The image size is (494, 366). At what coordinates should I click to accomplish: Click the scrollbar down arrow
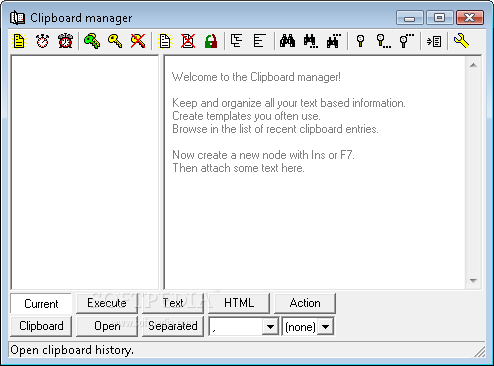(x=473, y=281)
